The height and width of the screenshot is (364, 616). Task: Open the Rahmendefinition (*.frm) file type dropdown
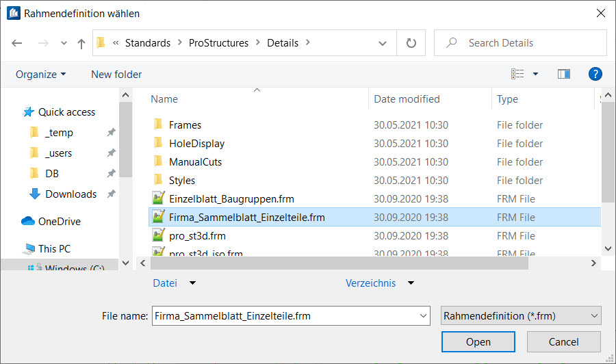point(521,315)
